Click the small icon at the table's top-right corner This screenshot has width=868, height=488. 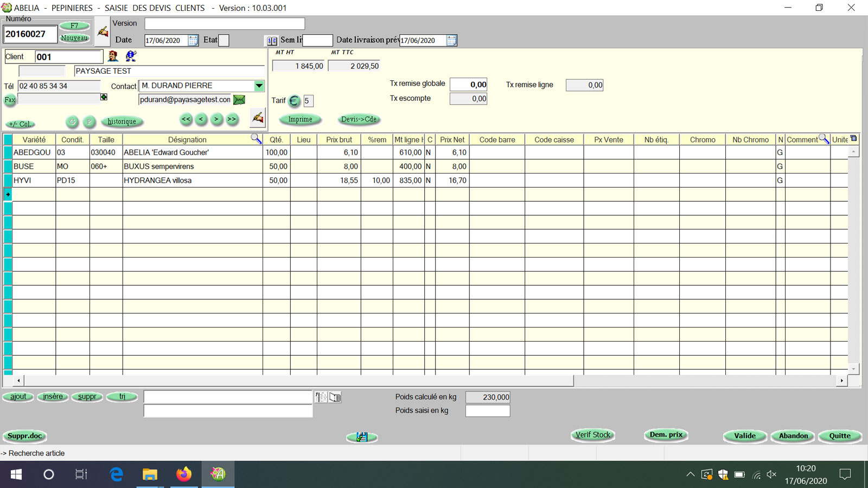[x=853, y=138]
